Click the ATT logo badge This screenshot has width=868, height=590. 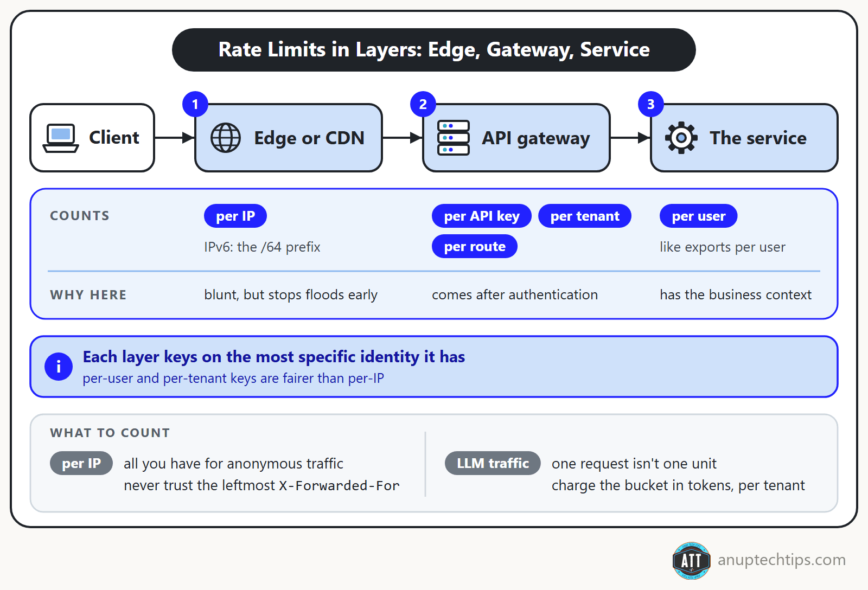692,560
